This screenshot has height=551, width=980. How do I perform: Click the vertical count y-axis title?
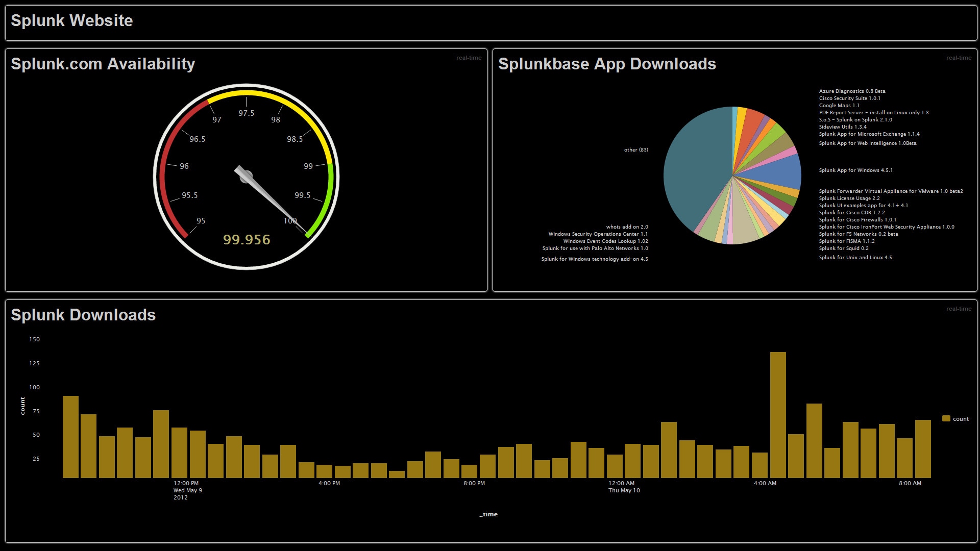point(22,406)
